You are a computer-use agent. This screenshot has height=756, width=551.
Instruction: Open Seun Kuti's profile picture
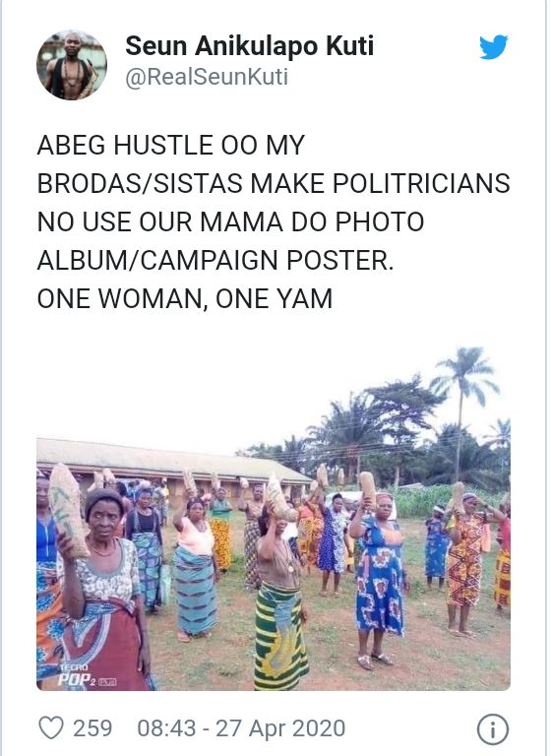72,65
